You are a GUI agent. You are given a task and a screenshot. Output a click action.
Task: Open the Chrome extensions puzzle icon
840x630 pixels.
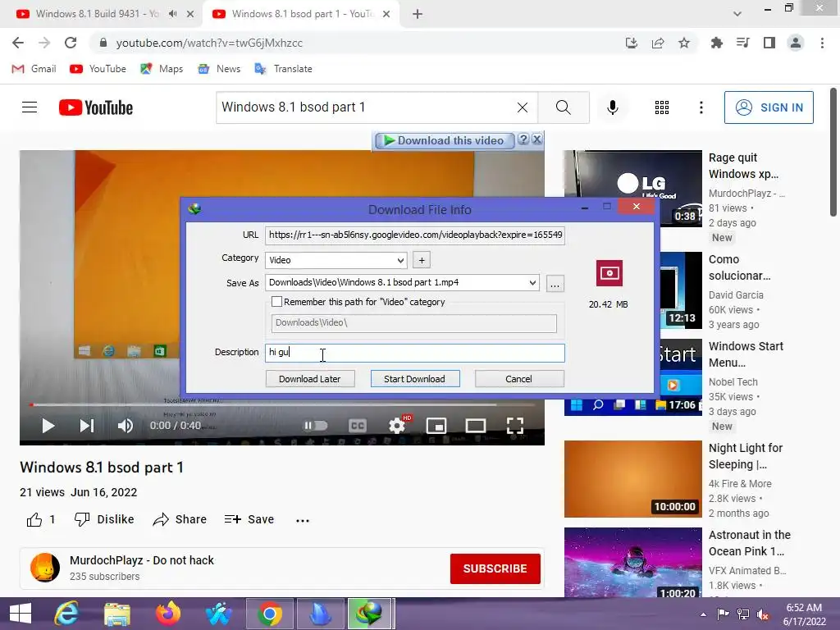click(x=716, y=43)
